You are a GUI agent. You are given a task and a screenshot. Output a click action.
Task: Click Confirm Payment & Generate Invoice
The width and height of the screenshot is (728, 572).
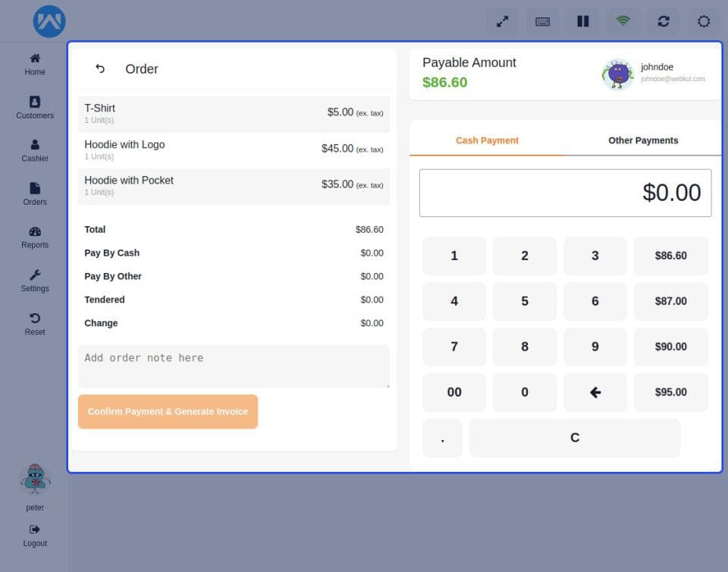point(168,411)
